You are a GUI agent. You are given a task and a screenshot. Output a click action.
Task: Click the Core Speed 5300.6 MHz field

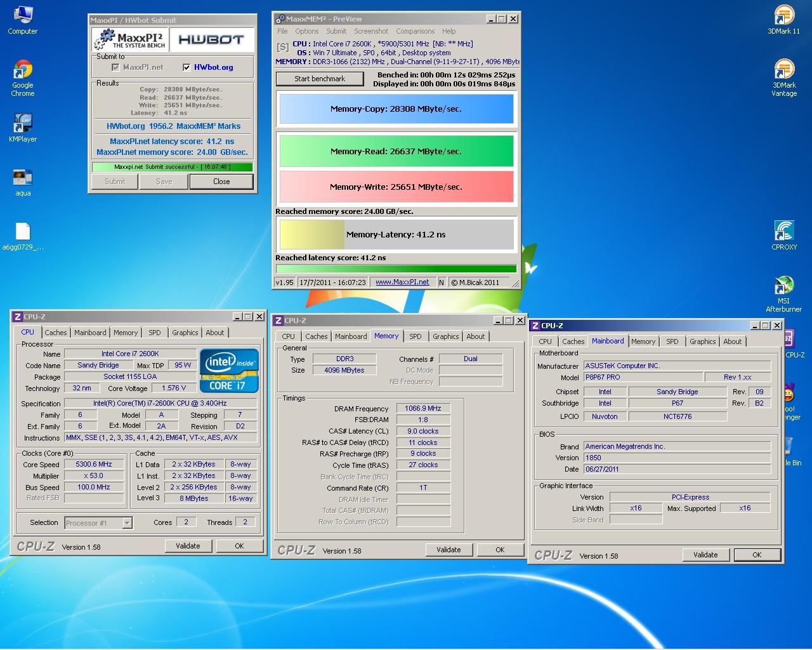tap(94, 464)
